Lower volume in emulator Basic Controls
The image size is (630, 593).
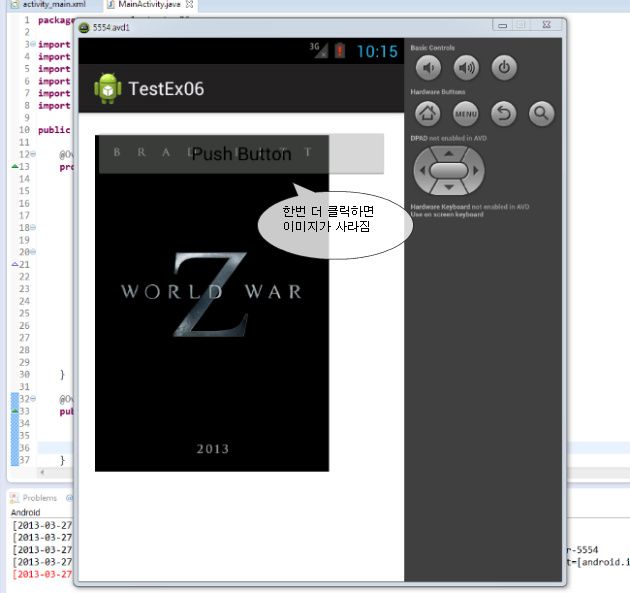point(428,68)
